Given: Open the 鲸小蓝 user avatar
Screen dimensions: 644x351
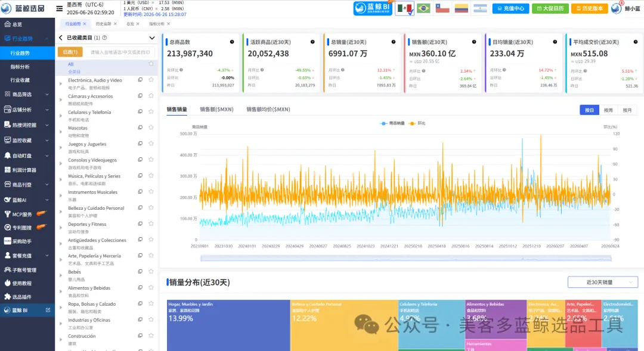Looking at the screenshot, I should [617, 8].
